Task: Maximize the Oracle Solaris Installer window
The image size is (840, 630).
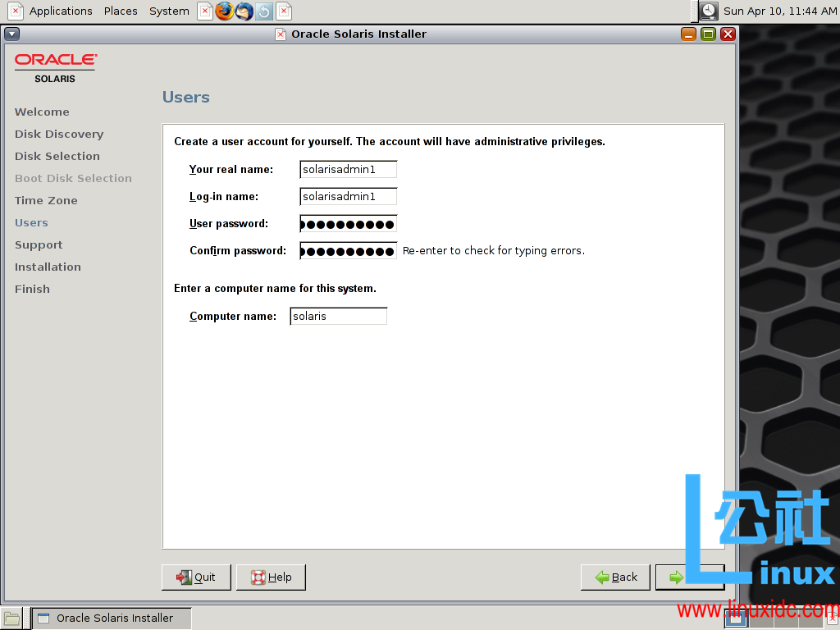Action: click(708, 34)
